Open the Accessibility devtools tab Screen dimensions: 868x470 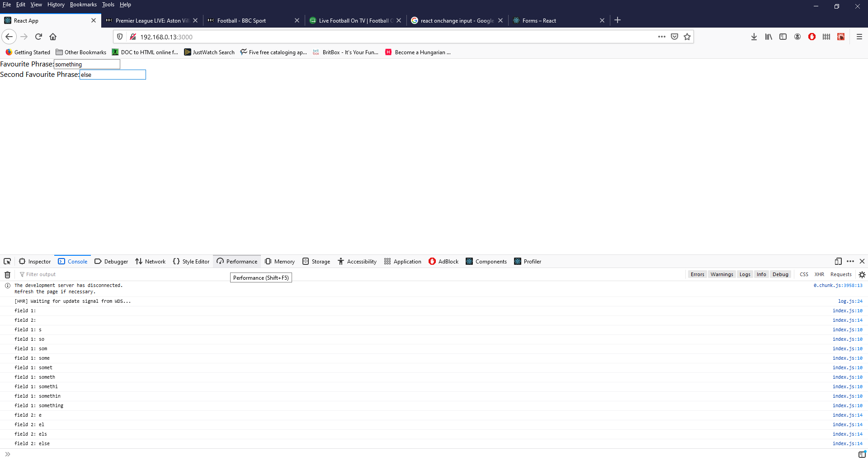(357, 261)
